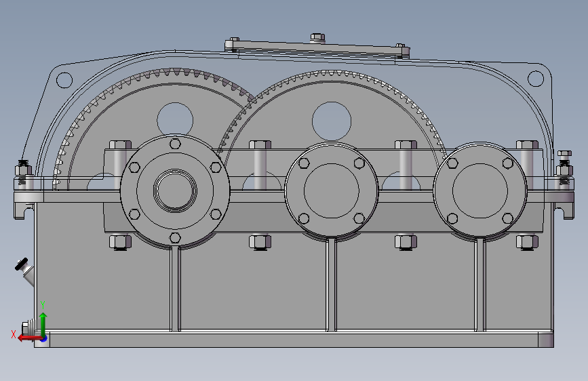Select the inspection cover plate on top of housing
This screenshot has height=381, width=588.
tap(317, 49)
